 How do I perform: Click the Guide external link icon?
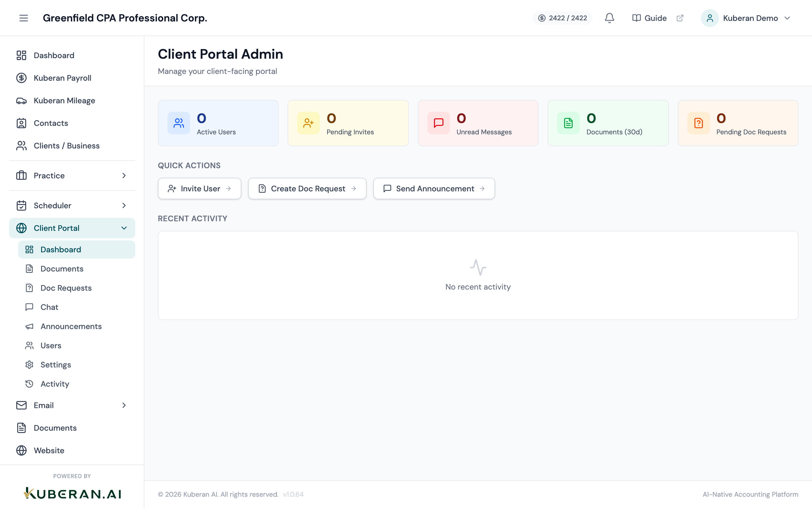[680, 18]
